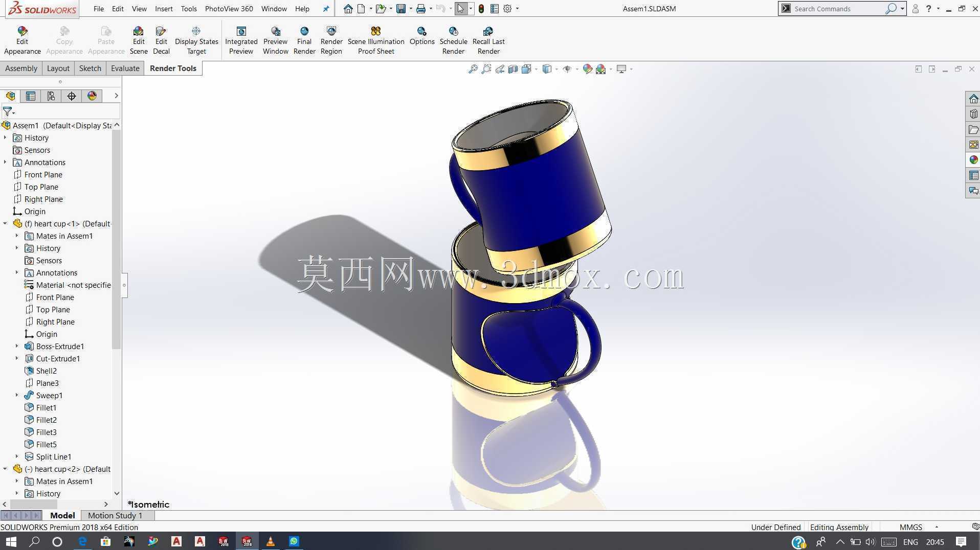
Task: Open Motion Study 1 tab
Action: coord(115,515)
